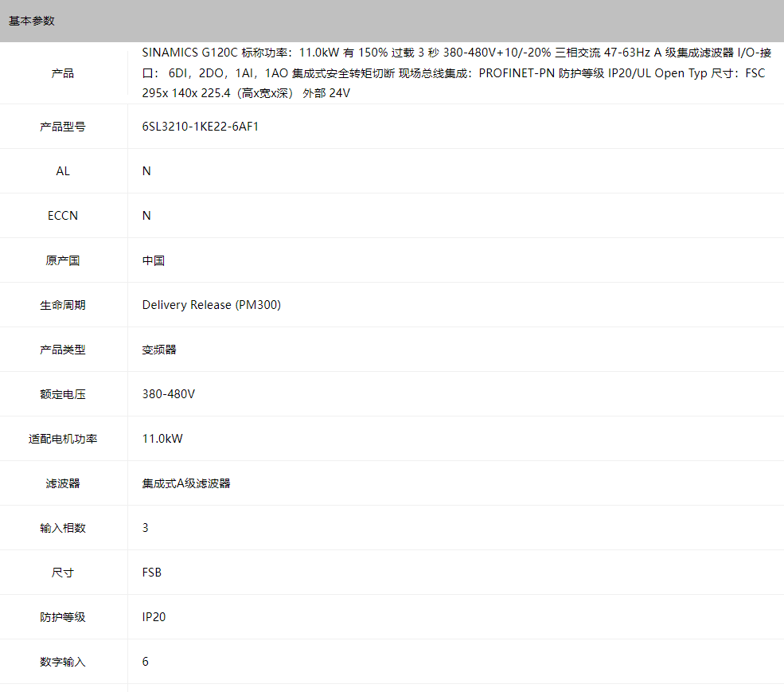The image size is (784, 692).
Task: Click the "变频器" product type value
Action: [159, 350]
